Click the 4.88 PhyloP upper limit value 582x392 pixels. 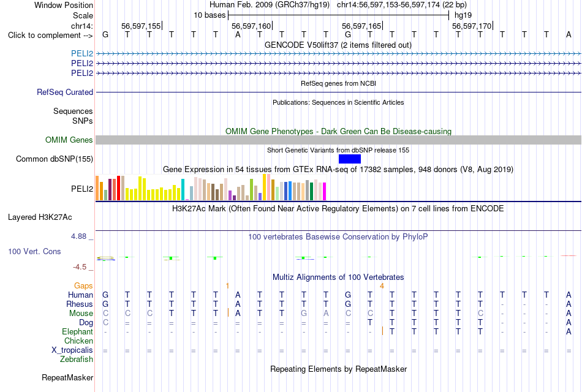78,236
